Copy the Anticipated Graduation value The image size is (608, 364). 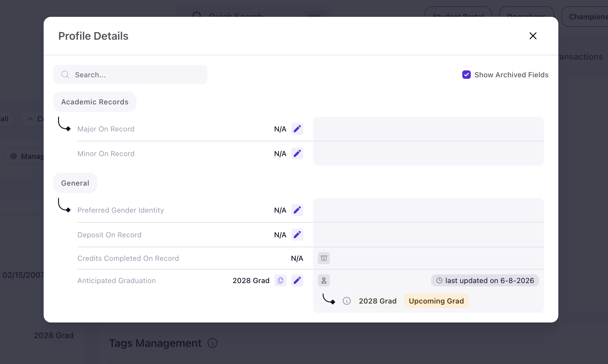pos(280,280)
